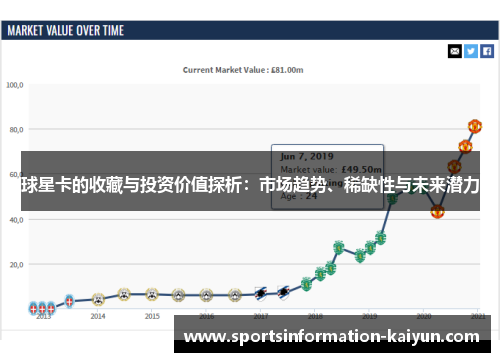Select the highest red Novara badge marker
The width and height of the screenshot is (500, 362).
[69, 301]
